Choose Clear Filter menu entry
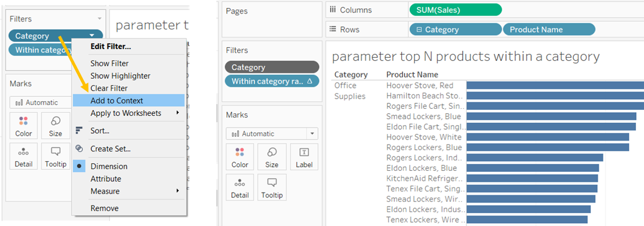Viewport: 644px width, 226px height. 109,88
